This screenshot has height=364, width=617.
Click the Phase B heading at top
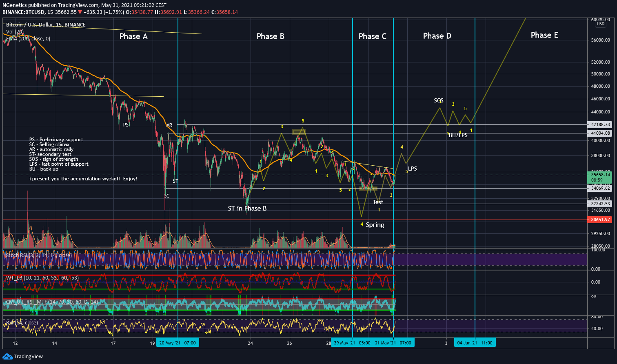tap(271, 36)
